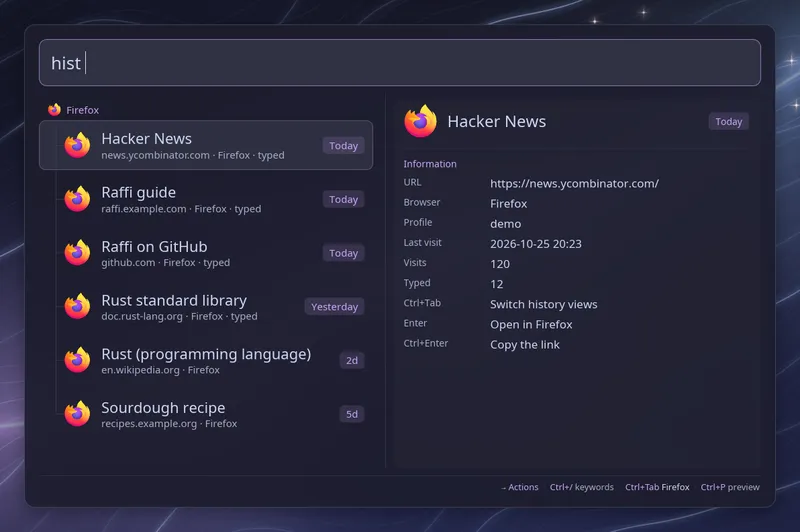Select the Hacker News history entry
This screenshot has width=800, height=532.
(206, 145)
